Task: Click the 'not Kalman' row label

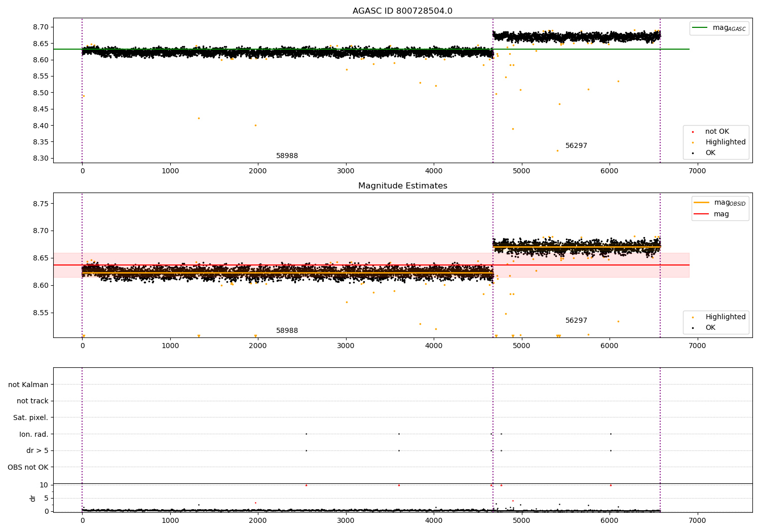Action: point(28,385)
